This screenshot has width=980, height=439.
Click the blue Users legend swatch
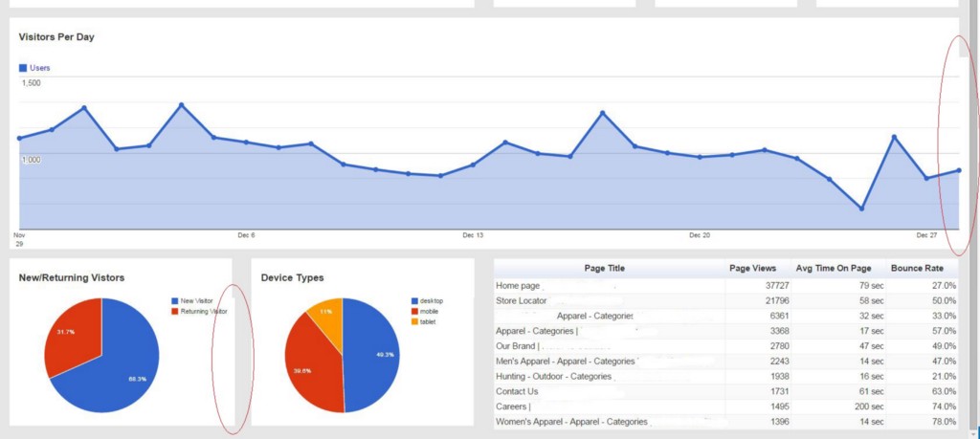[23, 68]
